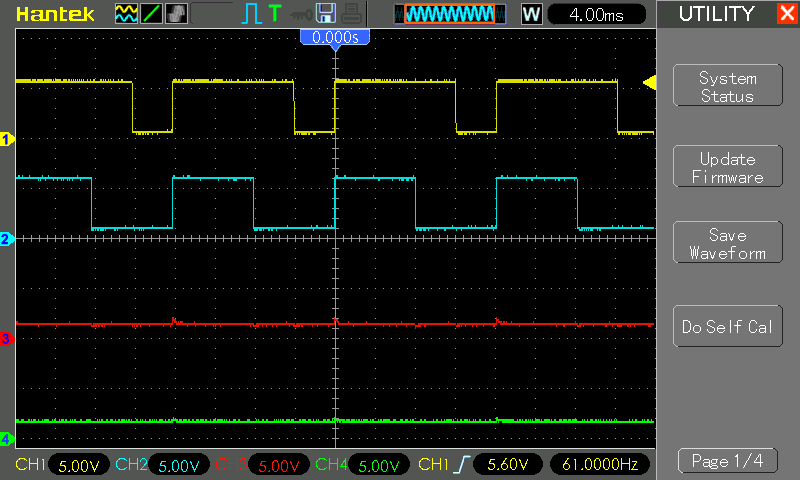This screenshot has width=800, height=480.
Task: Click the yellow channel 1 ground marker
Action: click(6, 139)
